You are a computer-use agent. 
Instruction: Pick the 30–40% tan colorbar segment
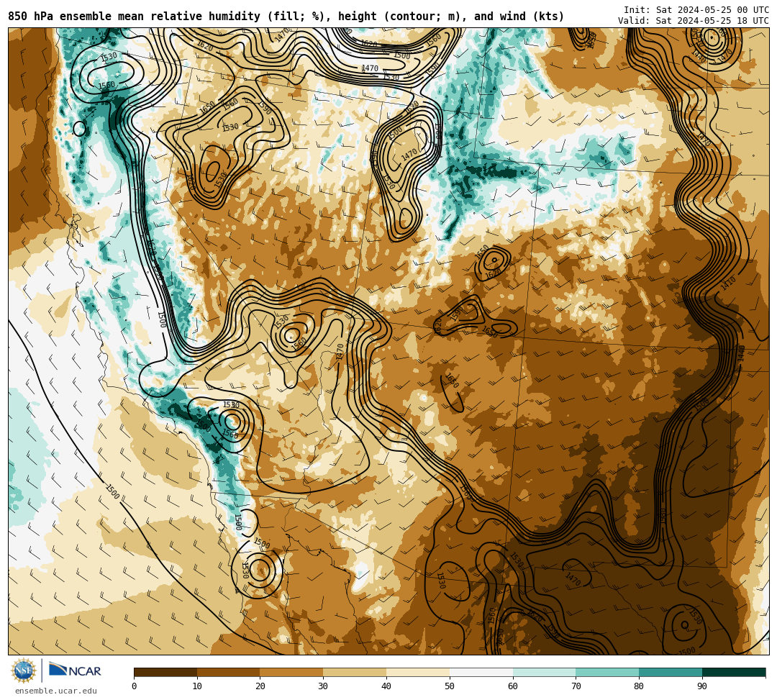pos(355,672)
